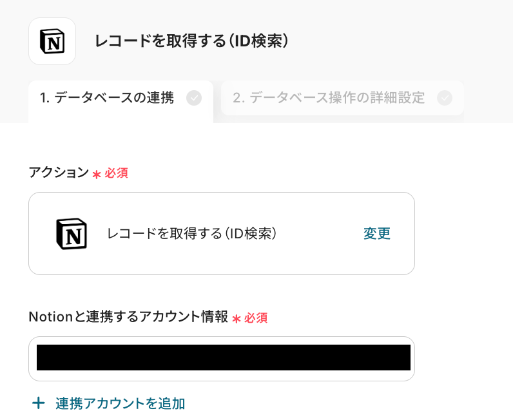Click the レコードを取得する(ID検索) header title
The image size is (513, 420).
[x=191, y=41]
